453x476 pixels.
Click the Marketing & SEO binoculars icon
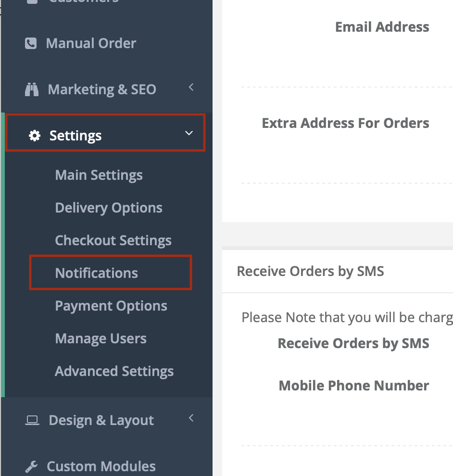[32, 89]
